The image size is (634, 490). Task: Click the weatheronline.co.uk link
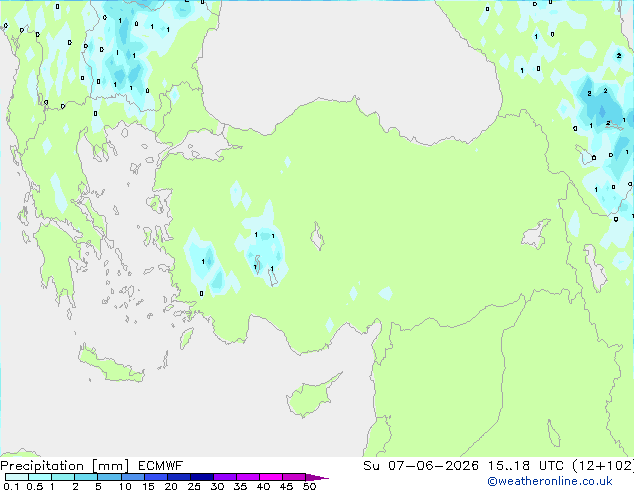tap(550, 481)
